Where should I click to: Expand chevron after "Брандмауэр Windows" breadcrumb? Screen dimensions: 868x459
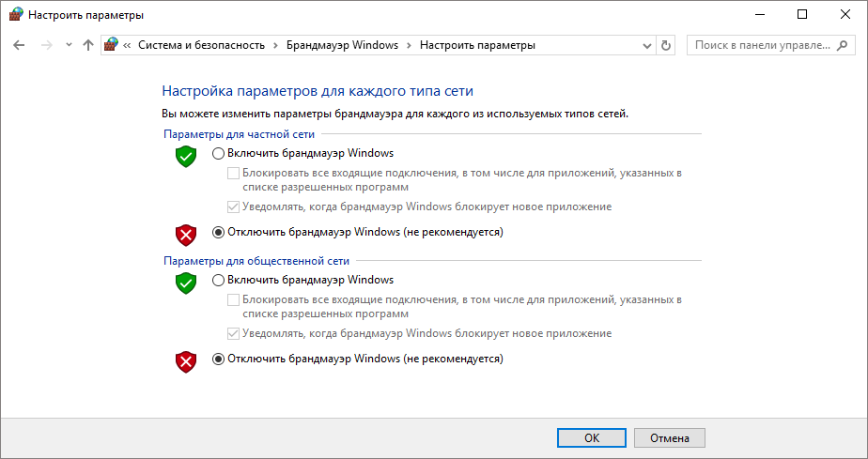click(x=409, y=45)
